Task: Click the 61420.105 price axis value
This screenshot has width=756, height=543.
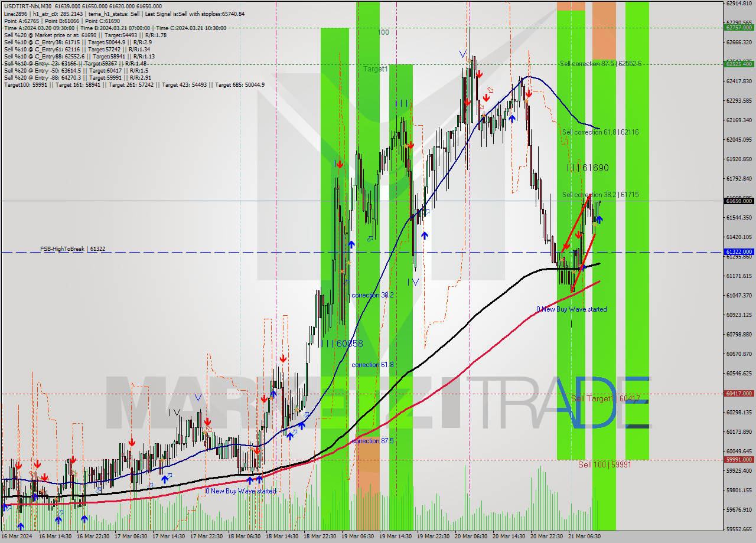Action: tap(739, 237)
